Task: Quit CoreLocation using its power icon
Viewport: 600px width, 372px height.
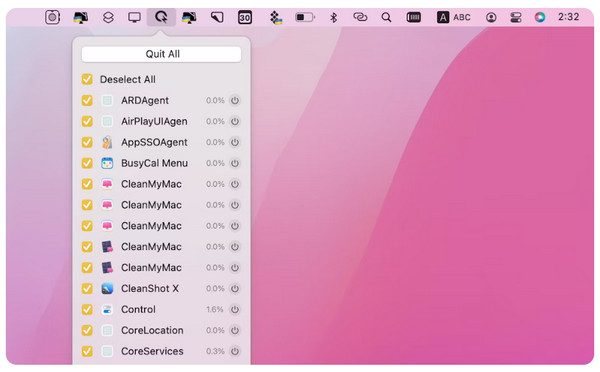Action: (x=235, y=330)
